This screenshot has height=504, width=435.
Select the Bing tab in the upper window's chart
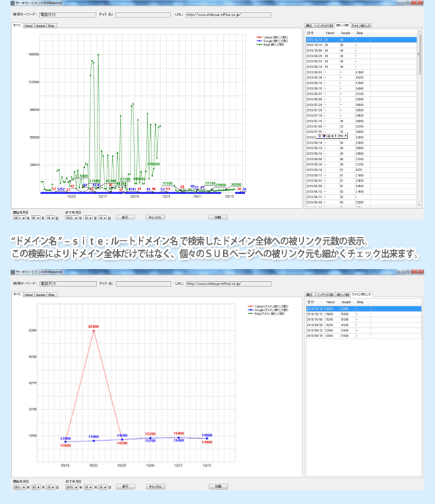[51, 26]
